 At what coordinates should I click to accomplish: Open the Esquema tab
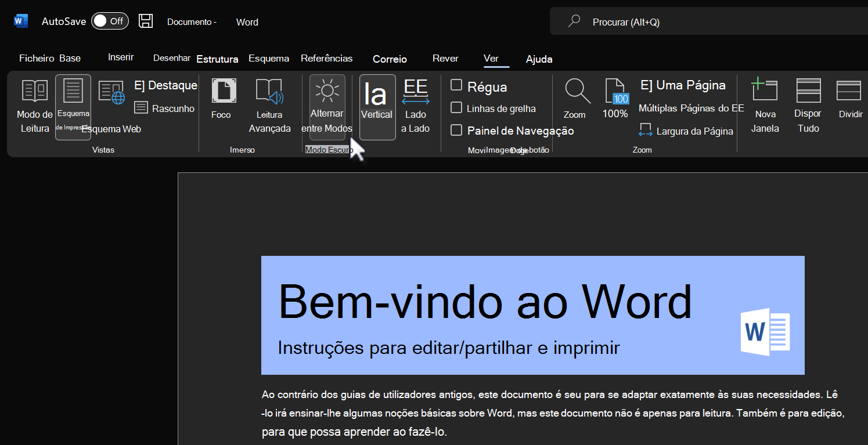269,58
